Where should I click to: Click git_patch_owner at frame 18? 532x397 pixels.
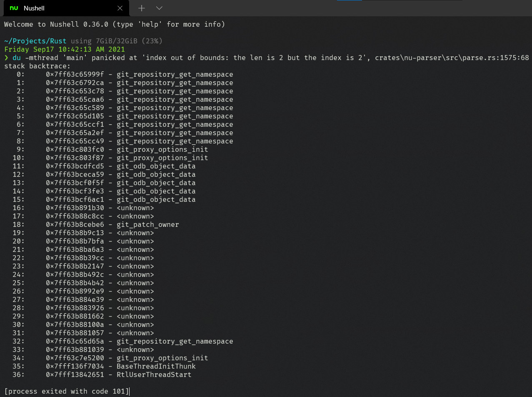tap(148, 224)
